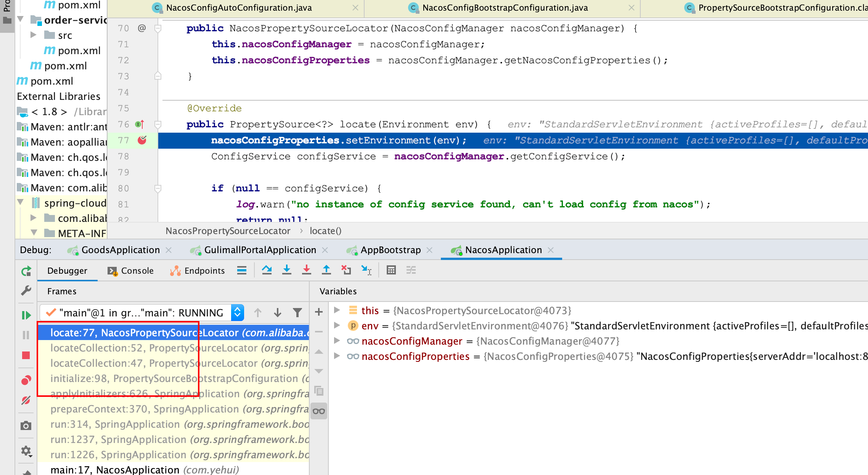Drop frame icon
Screen dimensions: 868x475
click(x=346, y=270)
